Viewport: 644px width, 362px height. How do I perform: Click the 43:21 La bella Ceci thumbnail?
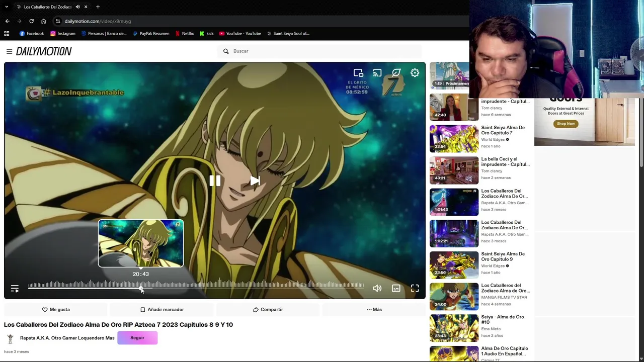454,170
